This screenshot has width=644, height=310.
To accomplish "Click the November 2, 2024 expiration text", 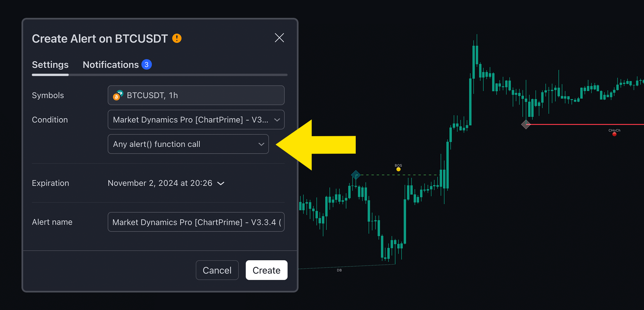I will click(160, 183).
